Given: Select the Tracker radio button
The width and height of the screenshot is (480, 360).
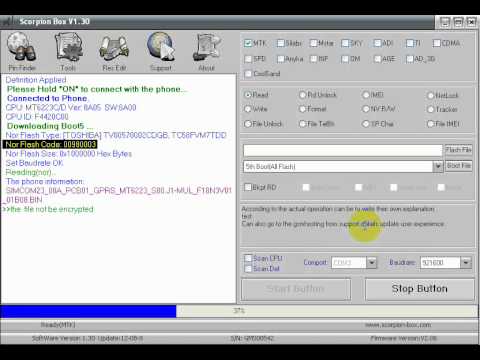Looking at the screenshot, I should pyautogui.click(x=431, y=109).
